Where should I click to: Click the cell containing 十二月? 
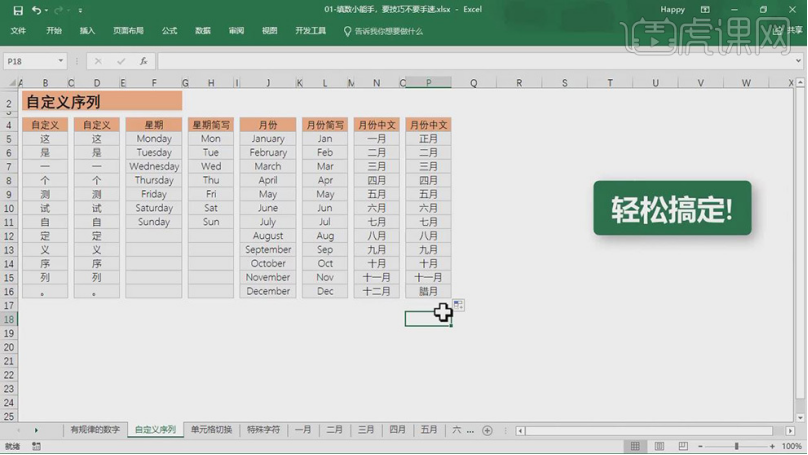(x=377, y=291)
